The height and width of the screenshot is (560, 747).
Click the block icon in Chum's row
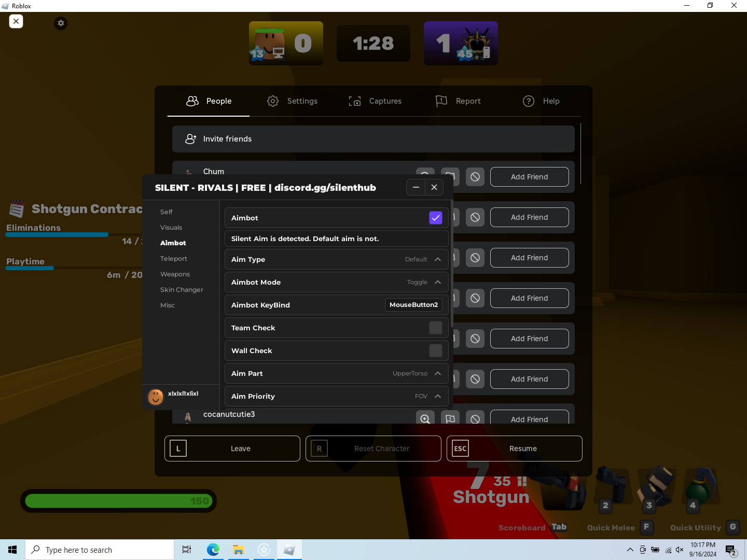click(475, 177)
